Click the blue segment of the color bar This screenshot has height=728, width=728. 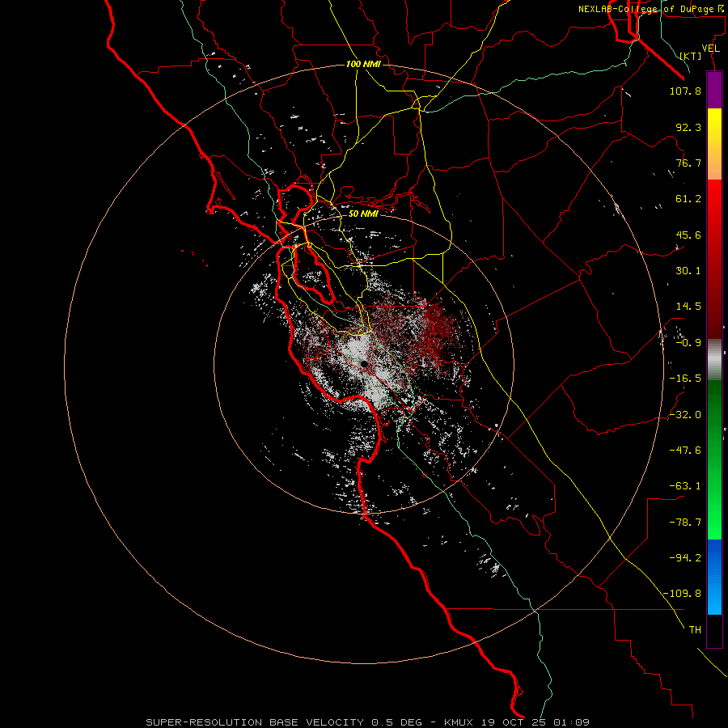pos(714,577)
